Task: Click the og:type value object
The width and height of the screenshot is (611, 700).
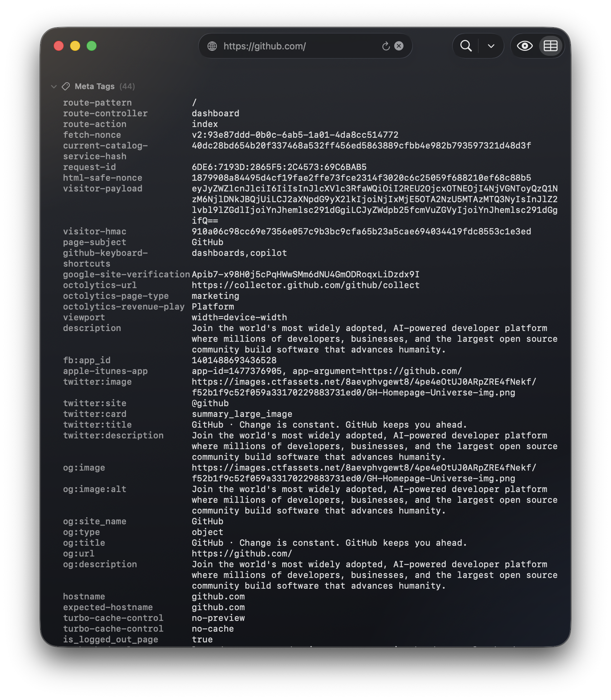Action: coord(207,532)
